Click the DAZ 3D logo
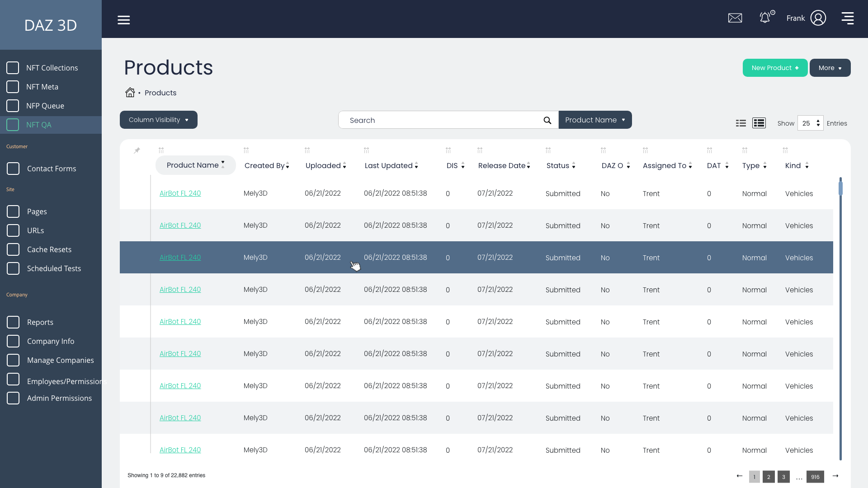The height and width of the screenshot is (488, 868). [51, 25]
